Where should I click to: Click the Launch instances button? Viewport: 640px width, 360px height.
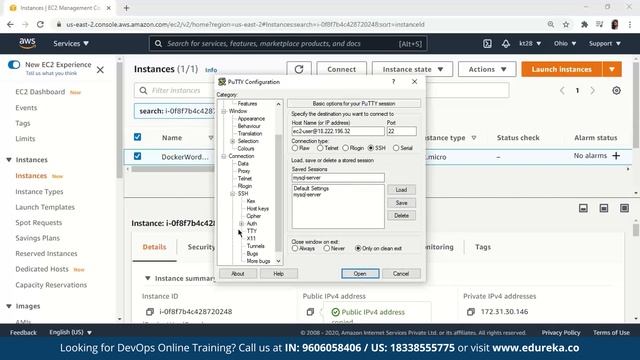pyautogui.click(x=561, y=69)
